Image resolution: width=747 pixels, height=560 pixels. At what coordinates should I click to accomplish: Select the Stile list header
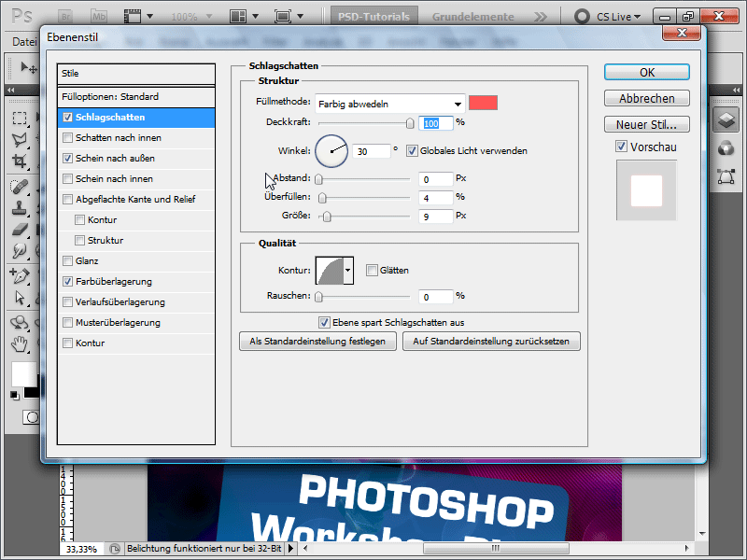click(x=136, y=74)
